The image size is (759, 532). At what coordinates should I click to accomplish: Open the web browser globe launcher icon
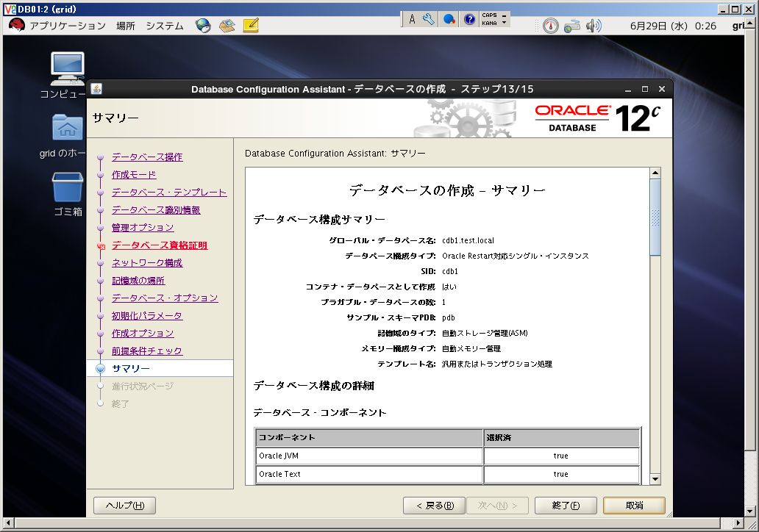tap(203, 26)
